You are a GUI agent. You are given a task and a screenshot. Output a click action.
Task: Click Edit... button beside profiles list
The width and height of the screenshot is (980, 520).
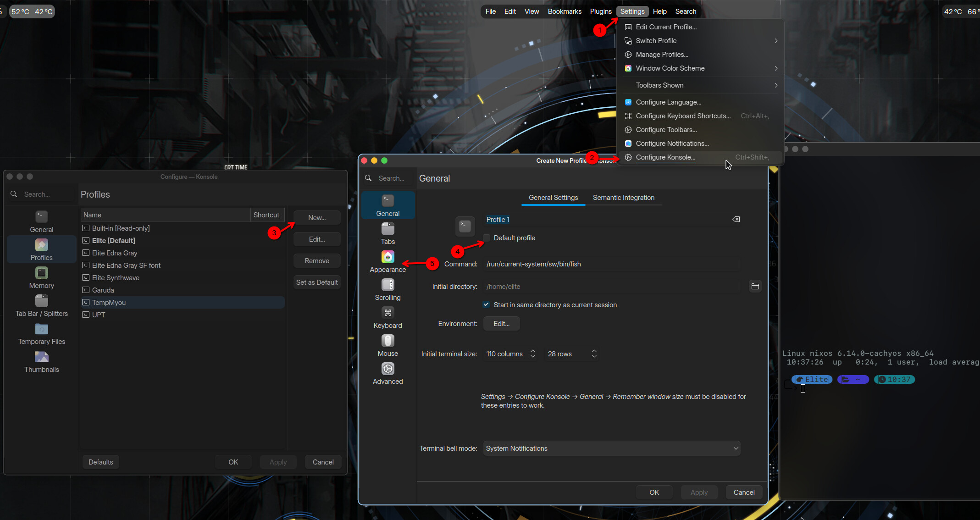pos(317,239)
